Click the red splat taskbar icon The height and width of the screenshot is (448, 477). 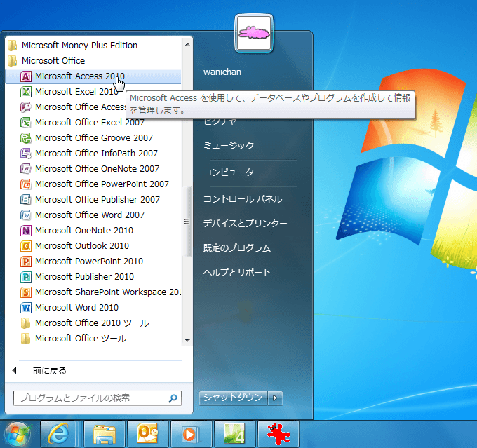pos(278,434)
